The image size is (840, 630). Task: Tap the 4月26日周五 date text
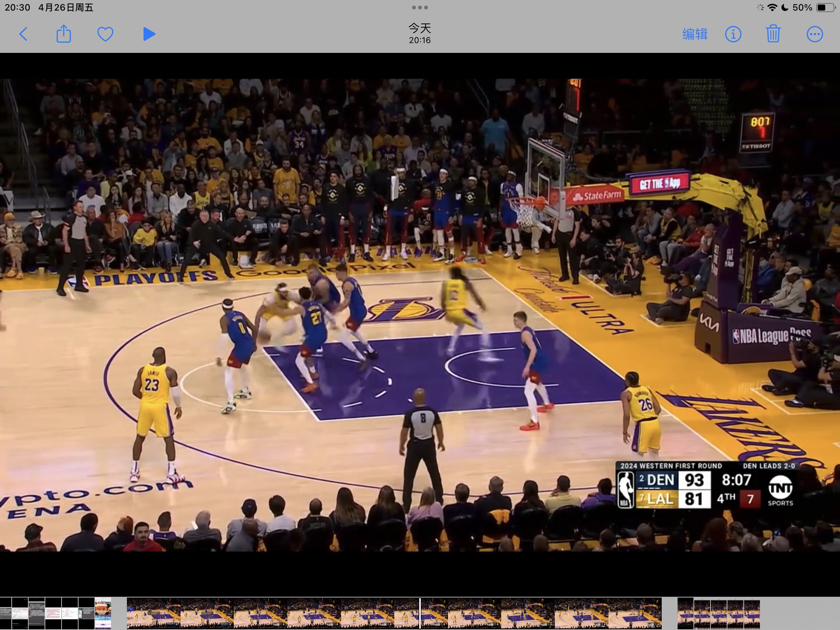pyautogui.click(x=66, y=8)
